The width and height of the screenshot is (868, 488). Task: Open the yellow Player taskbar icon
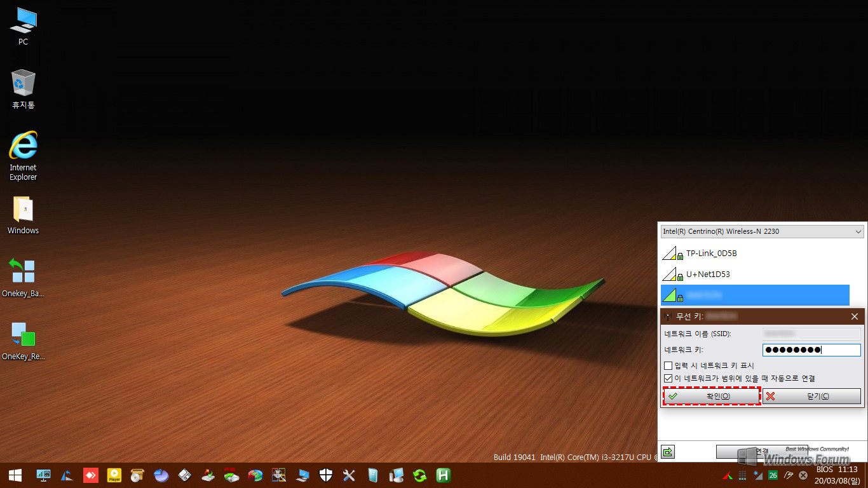point(114,475)
